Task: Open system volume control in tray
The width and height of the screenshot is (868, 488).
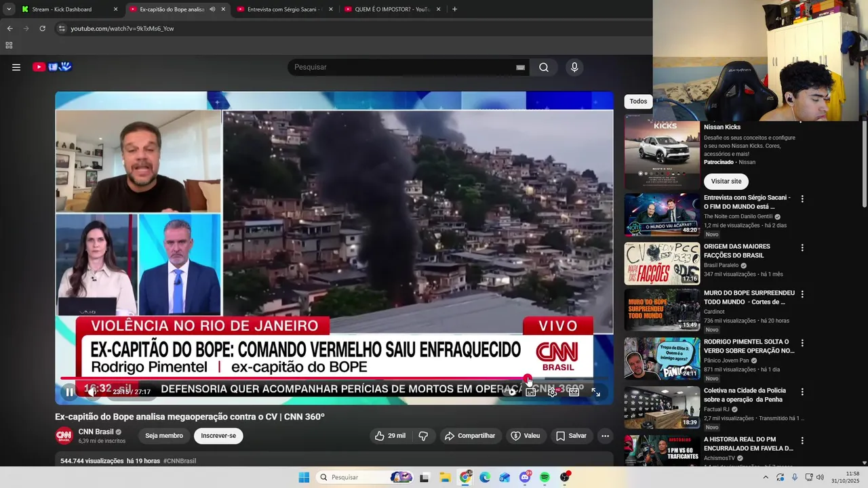Action: (819, 477)
